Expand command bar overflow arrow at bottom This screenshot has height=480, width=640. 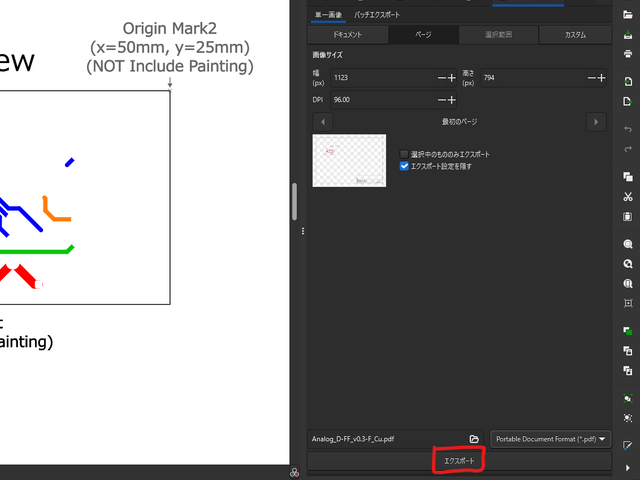[627, 467]
